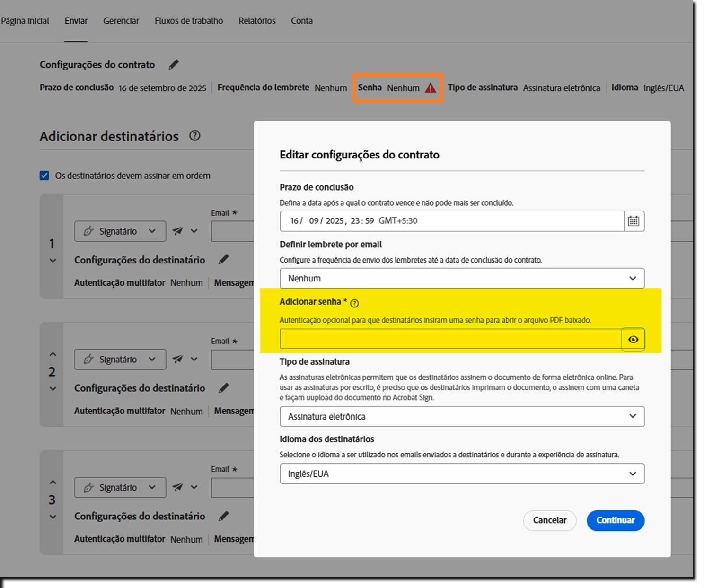Click the help icon next to Adicionar destinatários
This screenshot has height=588, width=704.
194,136
